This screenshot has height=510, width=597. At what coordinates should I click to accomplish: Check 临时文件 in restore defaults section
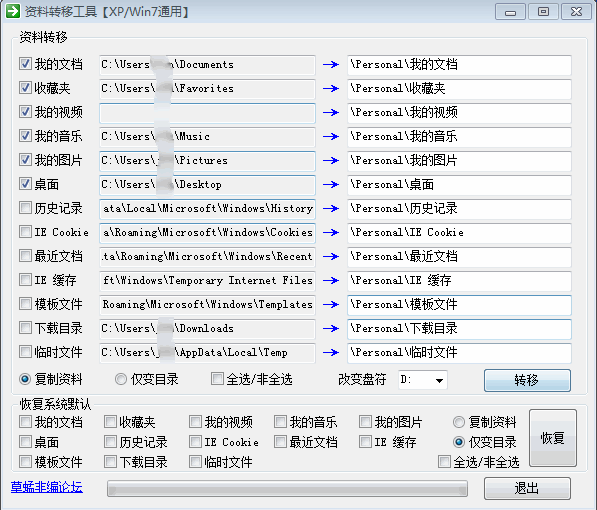coord(195,462)
